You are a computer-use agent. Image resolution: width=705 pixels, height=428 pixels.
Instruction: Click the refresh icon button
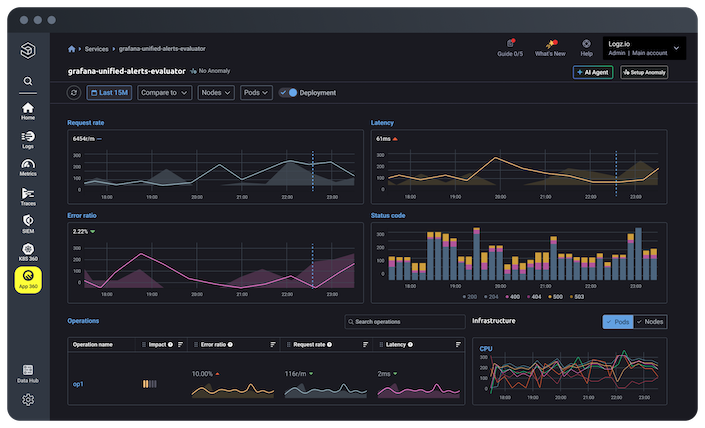coord(74,93)
